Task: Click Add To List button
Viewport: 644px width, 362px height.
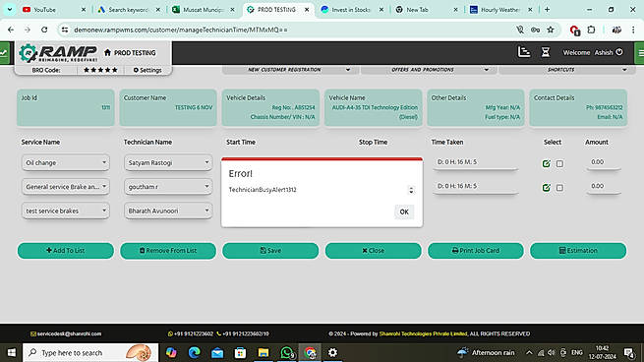Action: tap(66, 251)
